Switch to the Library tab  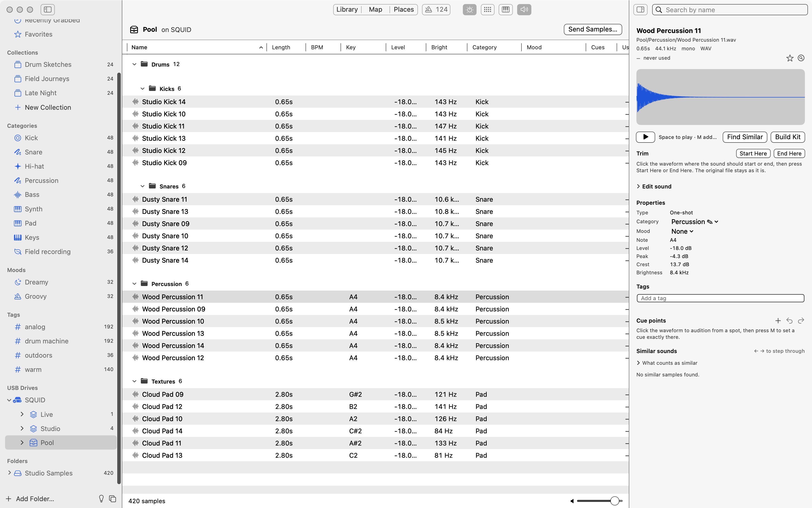(x=347, y=10)
